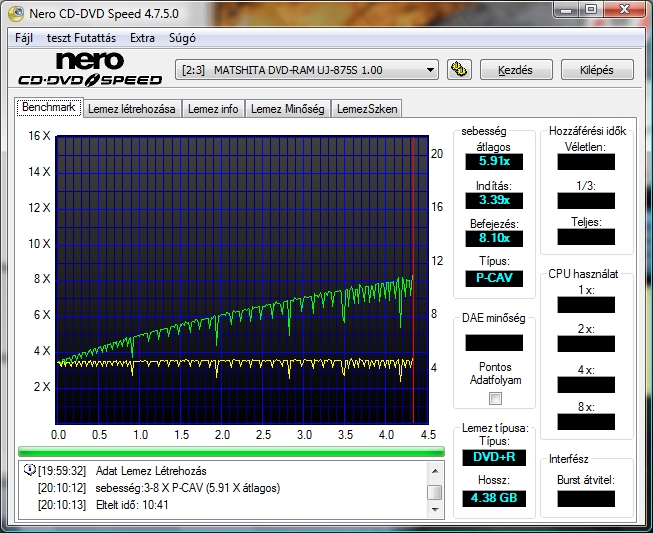The height and width of the screenshot is (533, 653).
Task: Click the red position marker in the graph
Action: 413,279
